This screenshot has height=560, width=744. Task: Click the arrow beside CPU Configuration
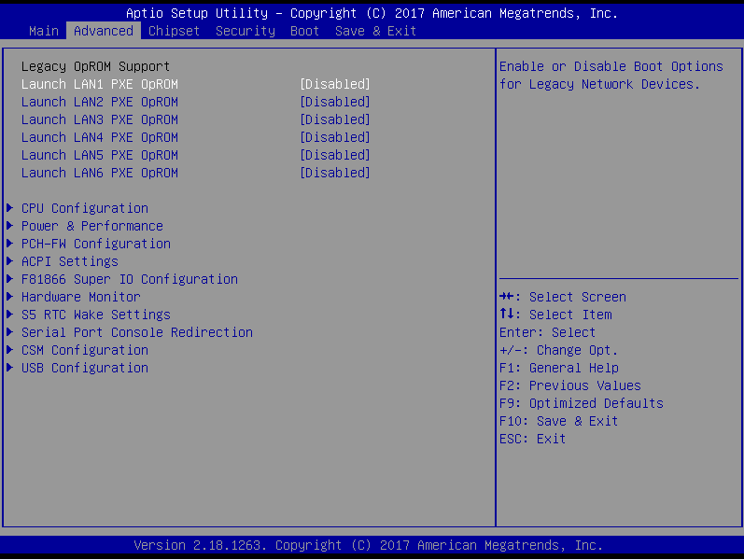[9, 208]
